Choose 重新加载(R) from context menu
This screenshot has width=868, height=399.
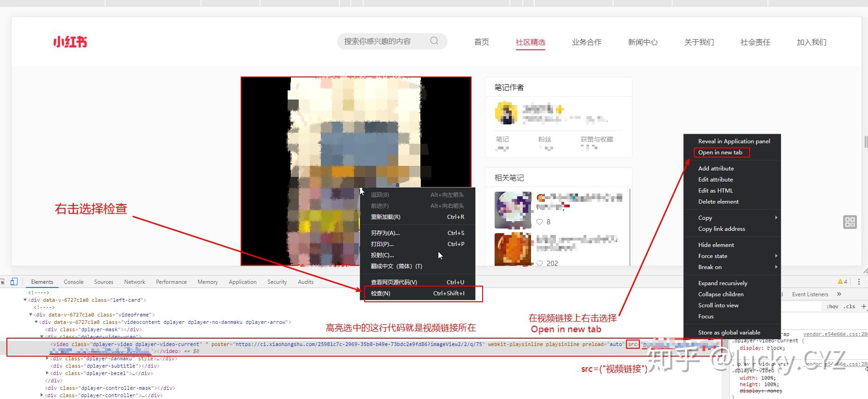coord(418,217)
